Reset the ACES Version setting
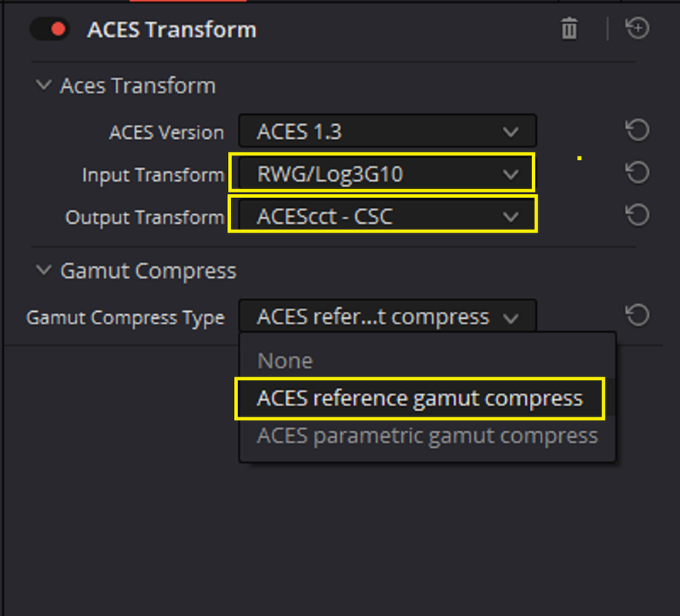This screenshot has height=616, width=680. (637, 130)
